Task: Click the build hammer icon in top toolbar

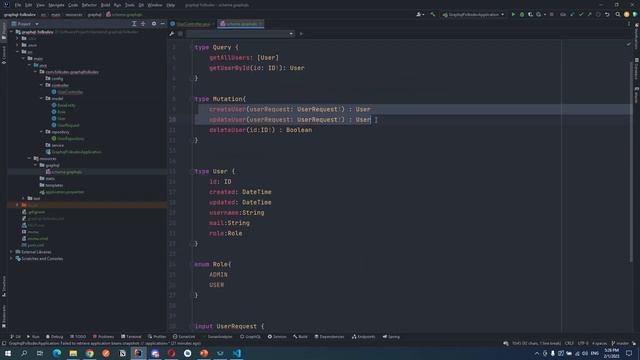Action: 433,14
